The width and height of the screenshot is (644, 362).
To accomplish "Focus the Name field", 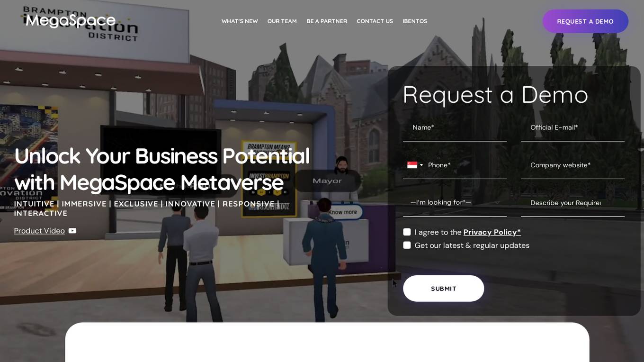I will (455, 127).
